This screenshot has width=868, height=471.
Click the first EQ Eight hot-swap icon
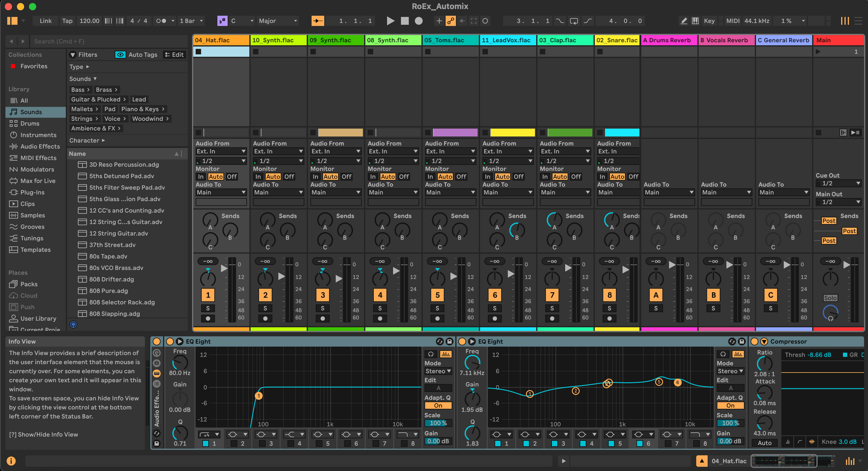440,341
